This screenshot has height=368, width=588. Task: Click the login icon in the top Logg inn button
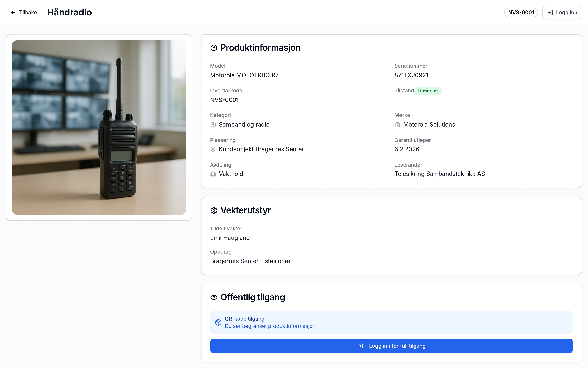[x=550, y=12]
